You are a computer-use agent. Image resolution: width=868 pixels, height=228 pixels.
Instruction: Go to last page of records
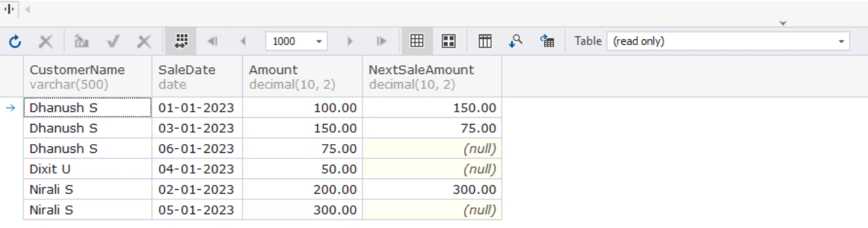coord(381,42)
